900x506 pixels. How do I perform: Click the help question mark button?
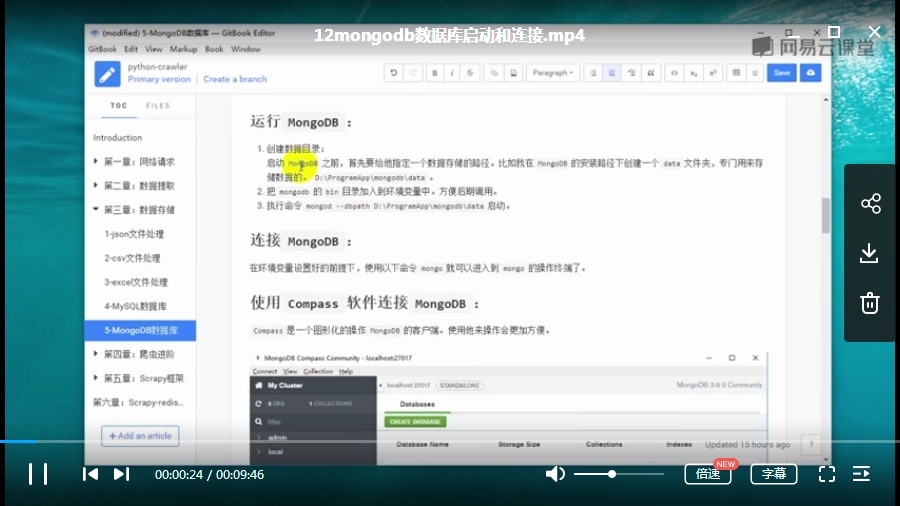tap(811, 444)
